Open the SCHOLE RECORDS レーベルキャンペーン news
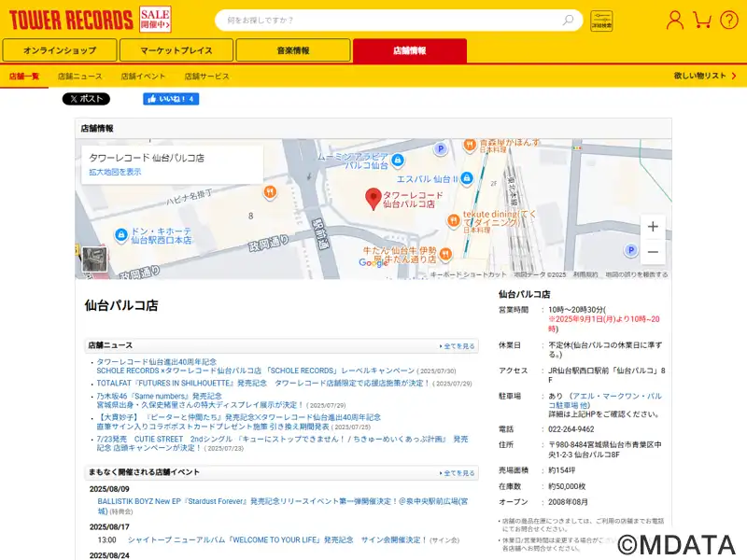 256,366
